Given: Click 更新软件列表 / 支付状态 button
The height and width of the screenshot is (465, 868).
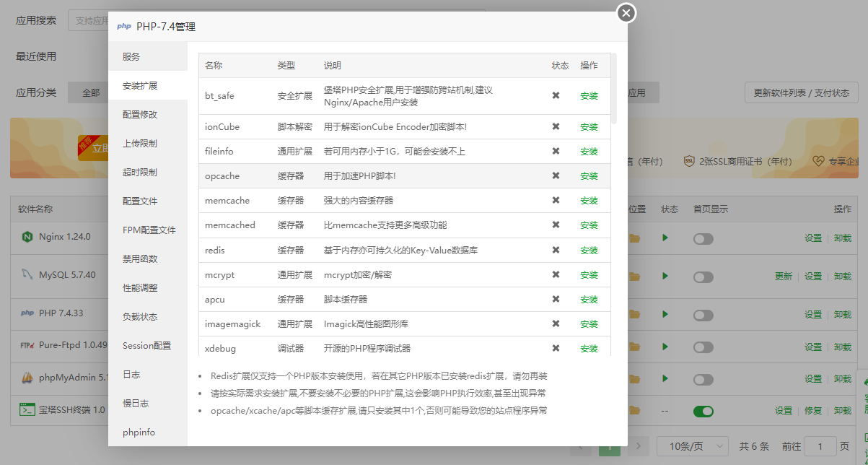Looking at the screenshot, I should pyautogui.click(x=801, y=93).
